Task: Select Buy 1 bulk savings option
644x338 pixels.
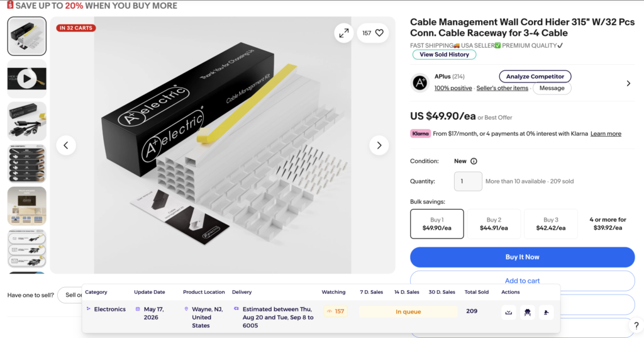Action: [x=436, y=223]
